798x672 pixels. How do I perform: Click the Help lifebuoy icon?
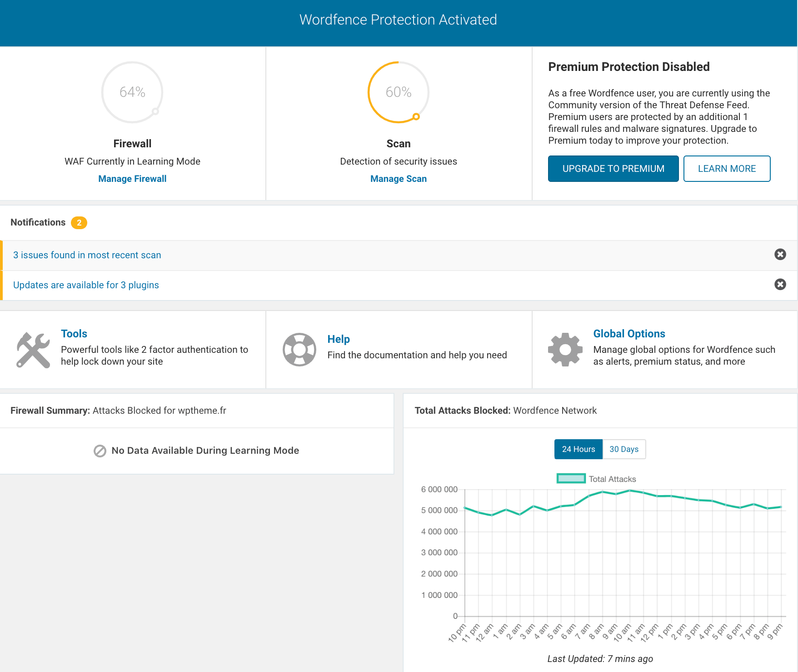(299, 350)
